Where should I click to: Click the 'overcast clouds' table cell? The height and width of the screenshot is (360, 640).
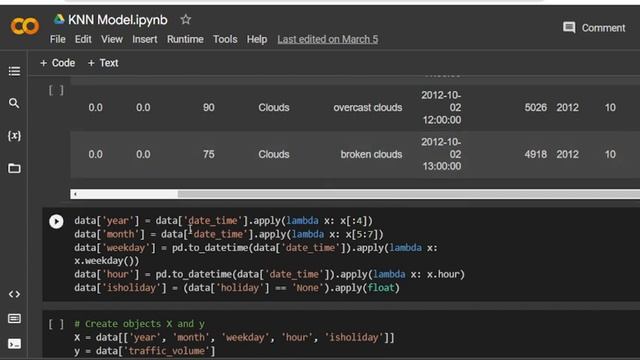(x=368, y=108)
